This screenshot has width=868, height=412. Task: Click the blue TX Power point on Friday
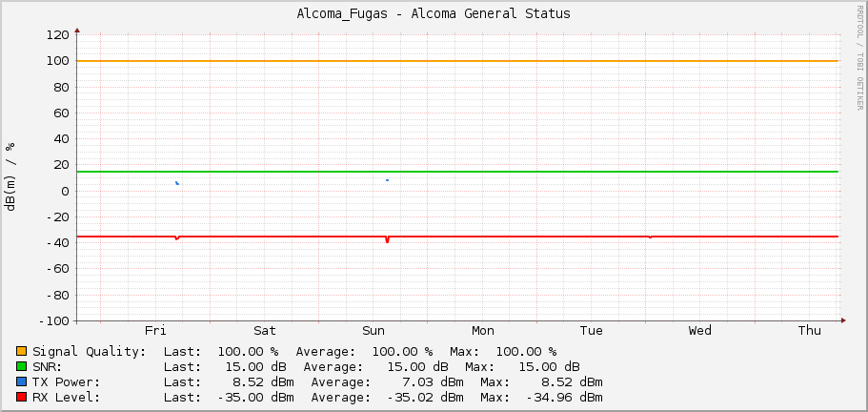(x=177, y=183)
